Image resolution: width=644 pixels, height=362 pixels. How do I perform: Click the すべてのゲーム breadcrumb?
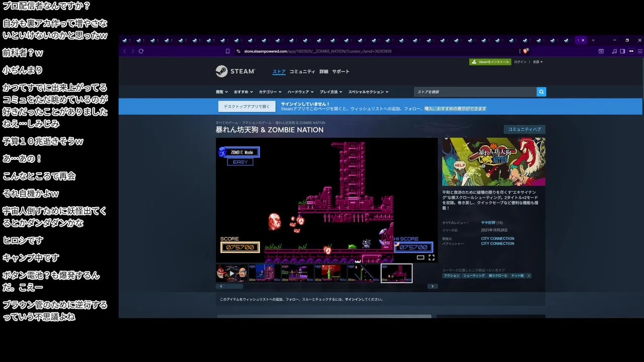coord(227,123)
